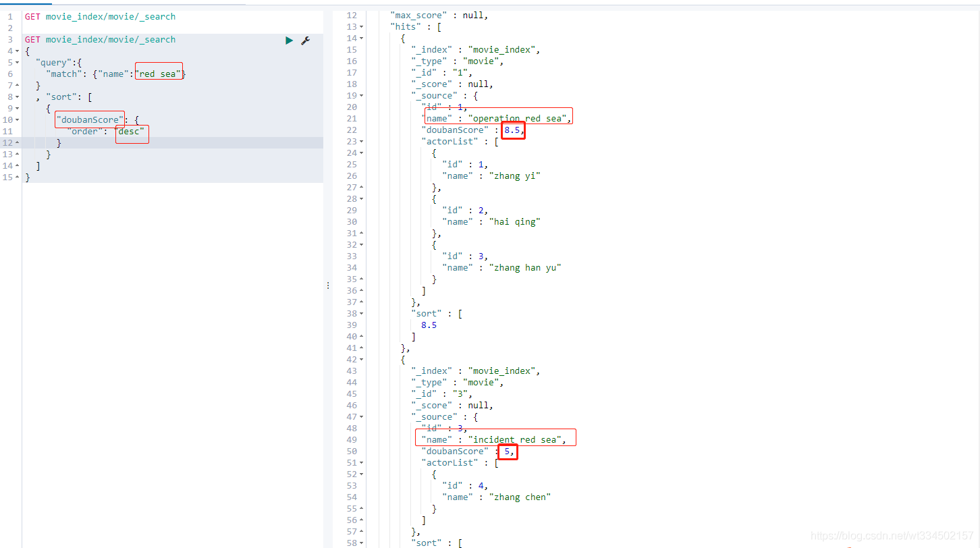Click the doubanScore value 5 on line 50
This screenshot has height=548, width=980.
508,451
